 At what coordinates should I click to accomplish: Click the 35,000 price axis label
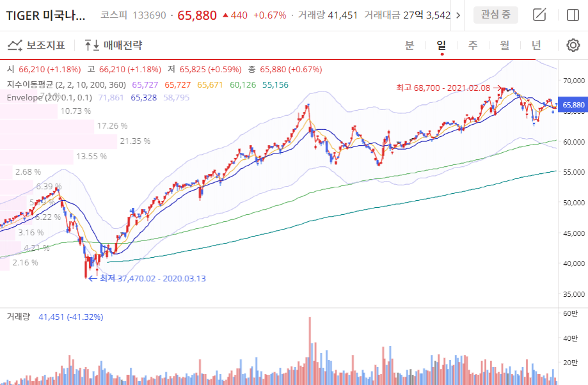click(574, 294)
